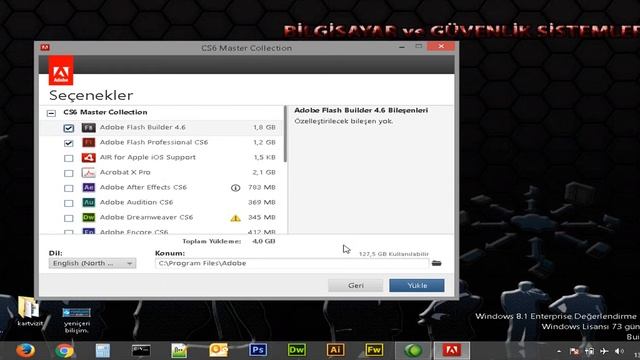Open the kartvizit desktop folder
Image resolution: width=640 pixels, height=360 pixels.
click(x=29, y=312)
